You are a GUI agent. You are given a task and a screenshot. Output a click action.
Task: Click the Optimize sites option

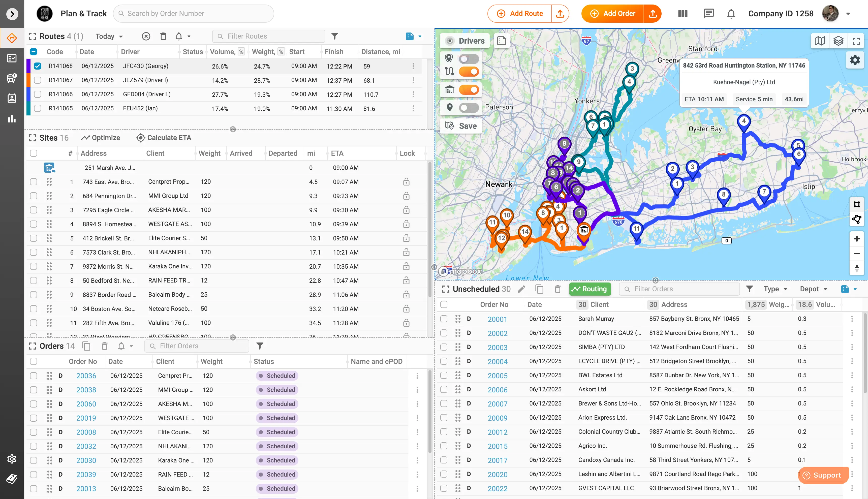(100, 138)
